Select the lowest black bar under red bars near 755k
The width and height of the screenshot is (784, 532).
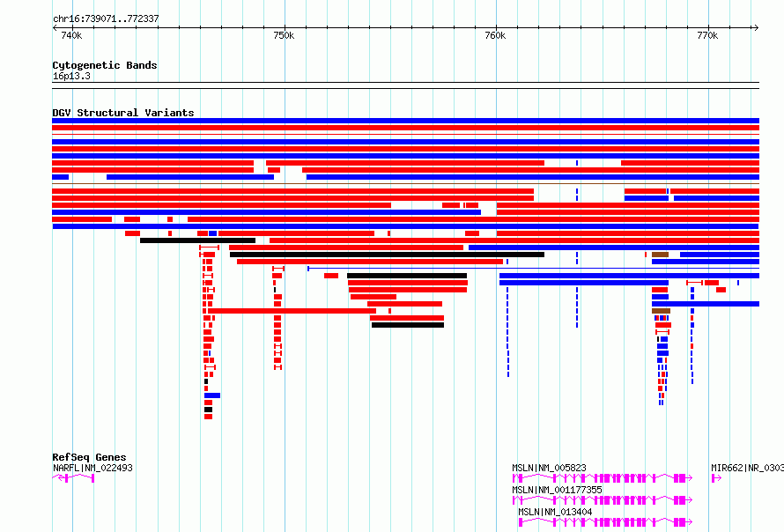[x=408, y=325]
